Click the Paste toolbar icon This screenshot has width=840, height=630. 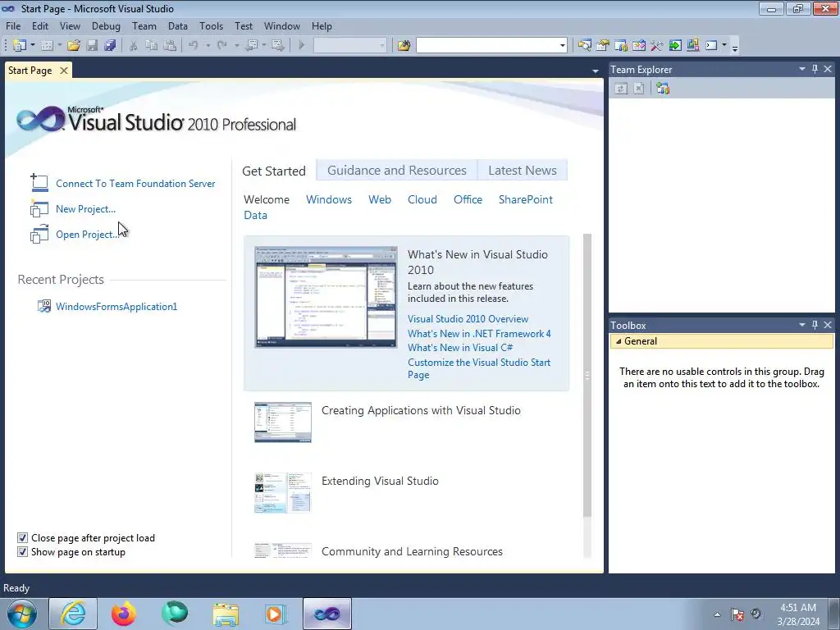coord(170,46)
